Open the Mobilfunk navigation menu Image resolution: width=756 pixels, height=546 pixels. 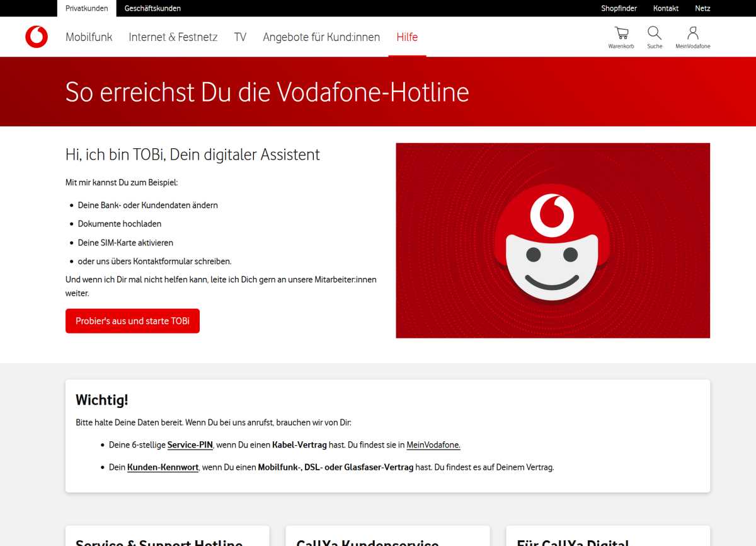tap(88, 37)
